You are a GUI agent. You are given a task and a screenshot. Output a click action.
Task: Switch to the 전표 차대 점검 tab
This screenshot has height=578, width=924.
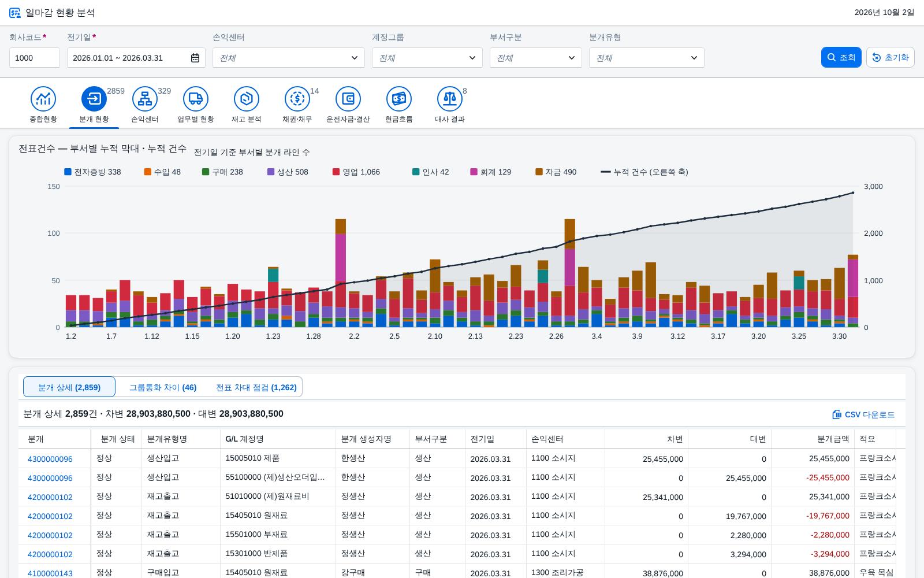[256, 387]
